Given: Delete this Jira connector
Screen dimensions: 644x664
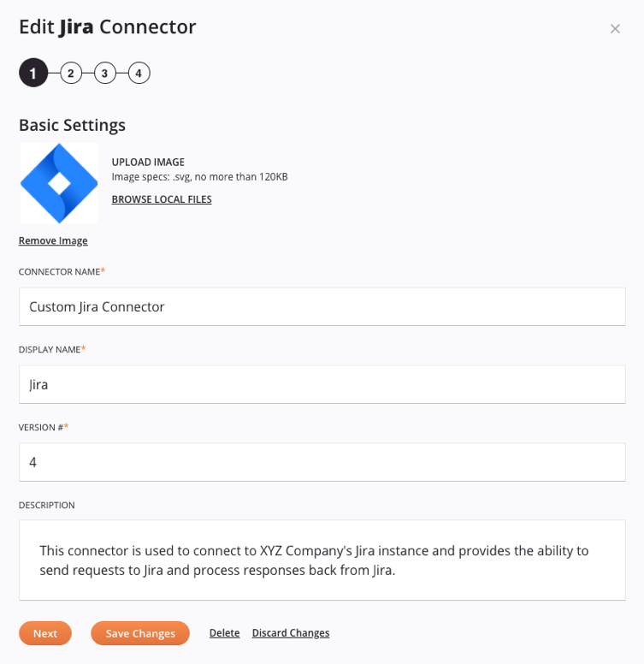Looking at the screenshot, I should [224, 633].
